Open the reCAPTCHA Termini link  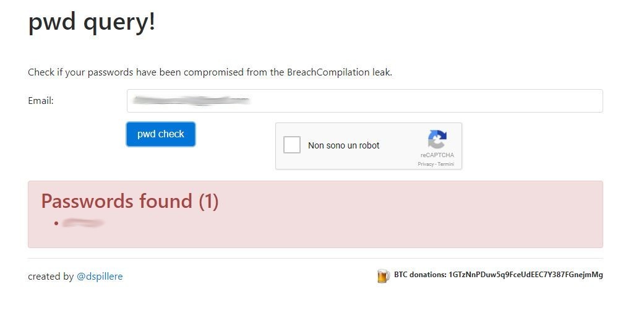click(445, 164)
